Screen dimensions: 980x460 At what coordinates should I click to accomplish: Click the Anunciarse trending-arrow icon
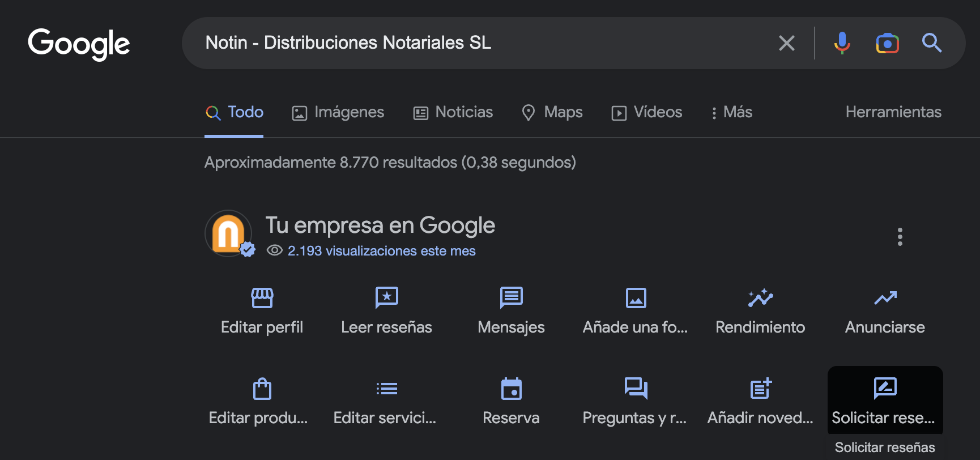pos(885,297)
